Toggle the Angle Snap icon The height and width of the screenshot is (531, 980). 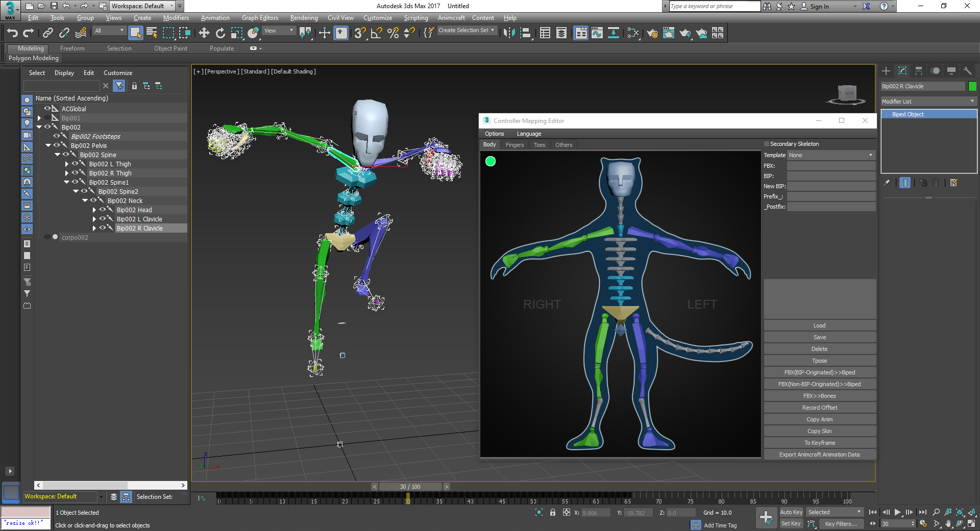(x=377, y=33)
